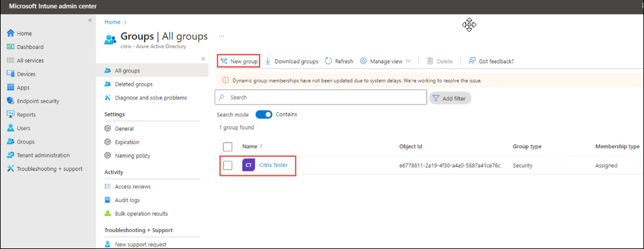Open the Citrix Tester group link
Viewport: 644px width, 249px height.
click(x=273, y=165)
